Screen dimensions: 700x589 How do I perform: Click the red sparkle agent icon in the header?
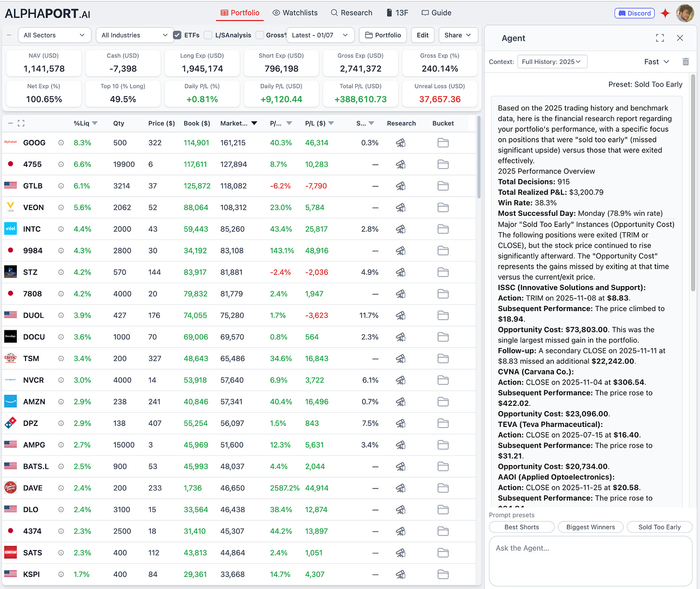coord(665,13)
